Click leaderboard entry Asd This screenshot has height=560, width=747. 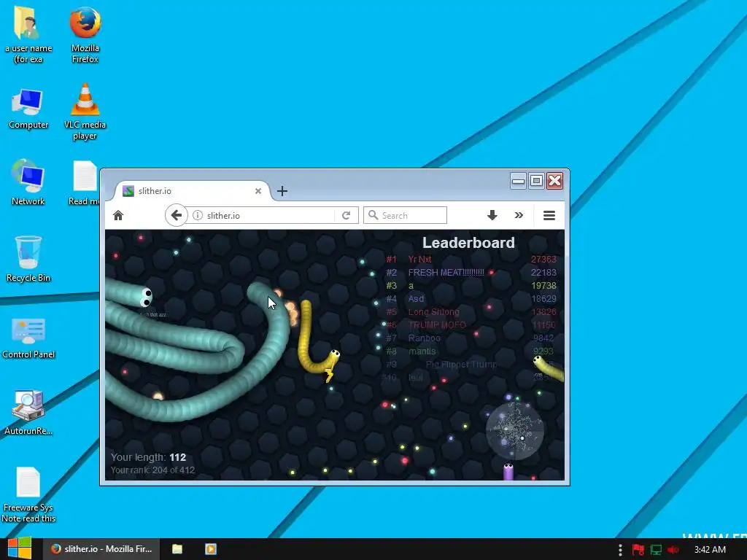(416, 298)
